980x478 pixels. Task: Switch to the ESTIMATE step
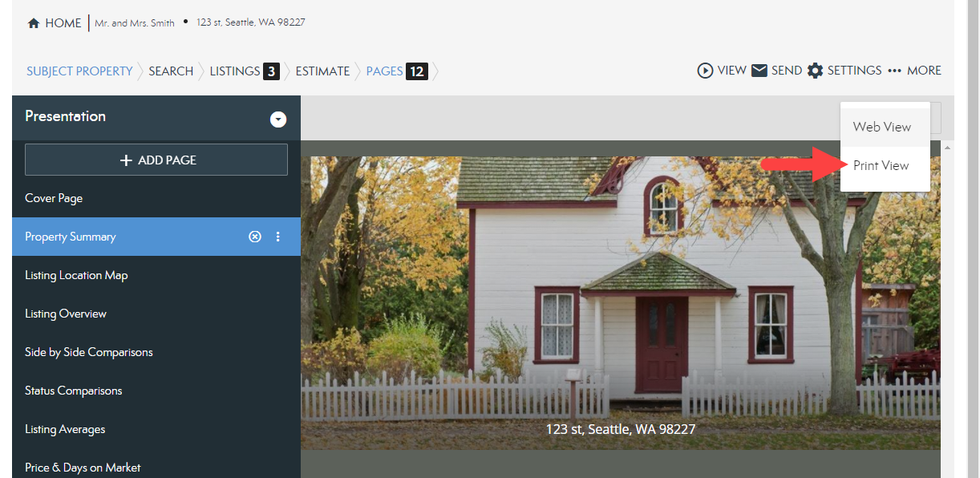322,71
